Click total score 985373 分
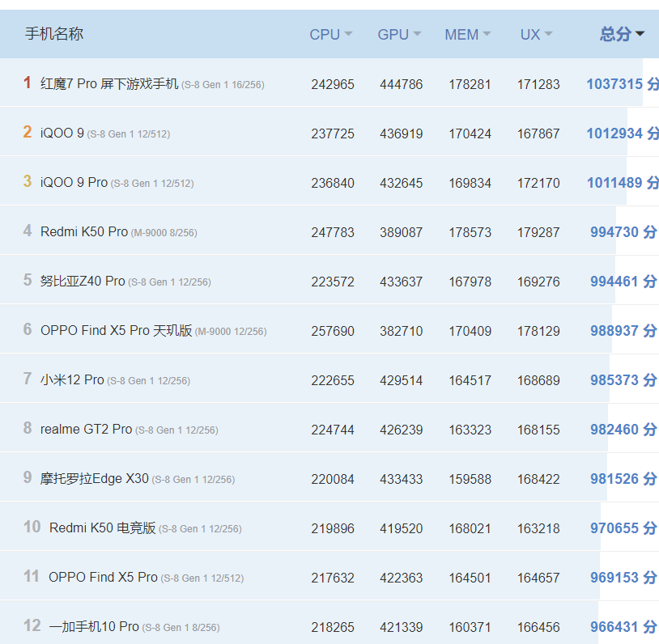 click(623, 380)
